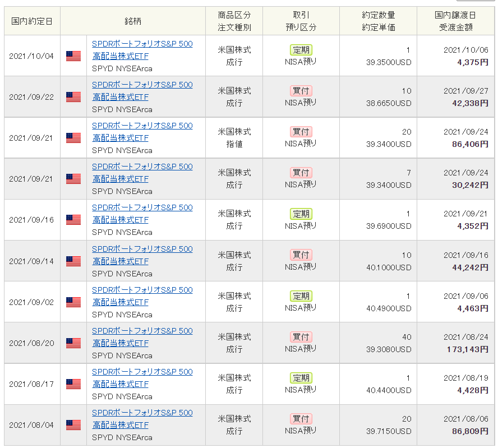Click 買付 badge in the 86,406円 row
Image resolution: width=498 pixels, height=448 pixels.
[x=301, y=132]
